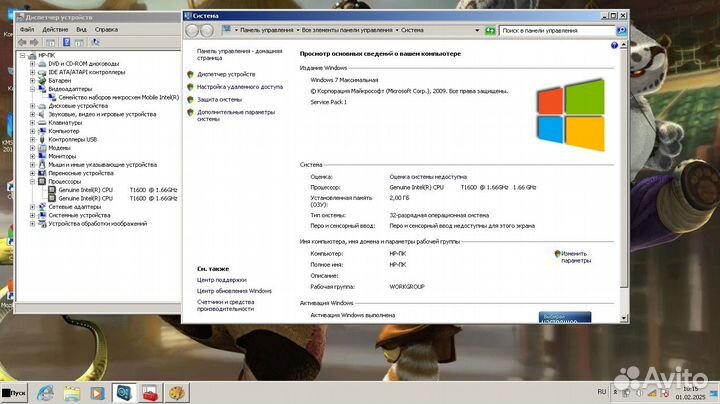Expand the Системные устройства node

click(33, 215)
